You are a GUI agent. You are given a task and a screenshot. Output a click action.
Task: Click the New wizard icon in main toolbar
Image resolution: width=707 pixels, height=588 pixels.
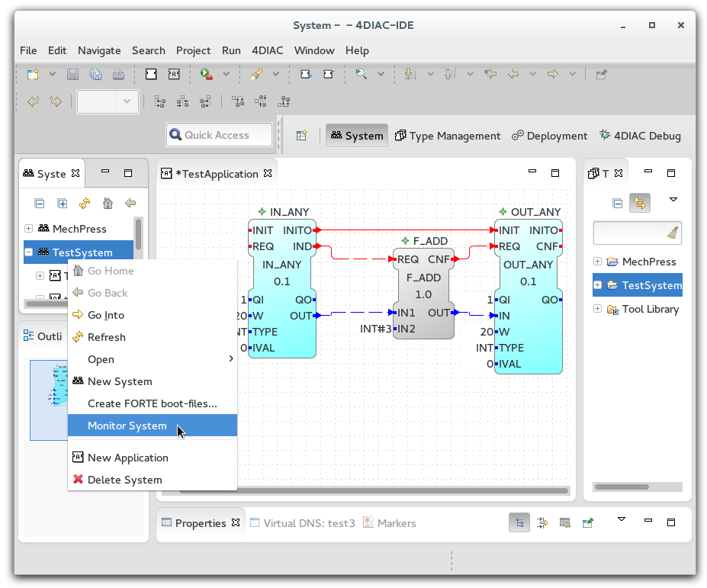pos(33,74)
